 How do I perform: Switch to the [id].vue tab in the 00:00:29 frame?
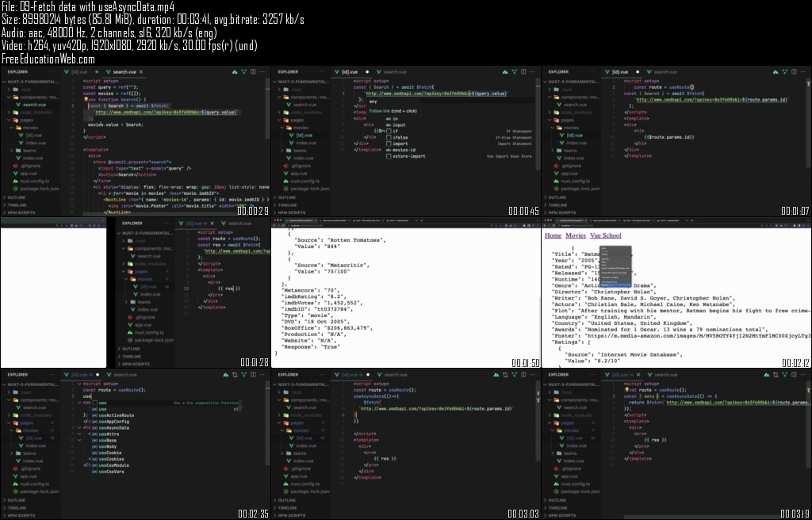tap(77, 72)
